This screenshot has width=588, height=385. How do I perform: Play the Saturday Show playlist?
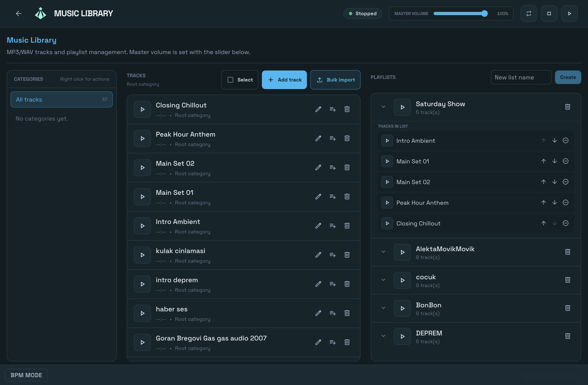[402, 107]
